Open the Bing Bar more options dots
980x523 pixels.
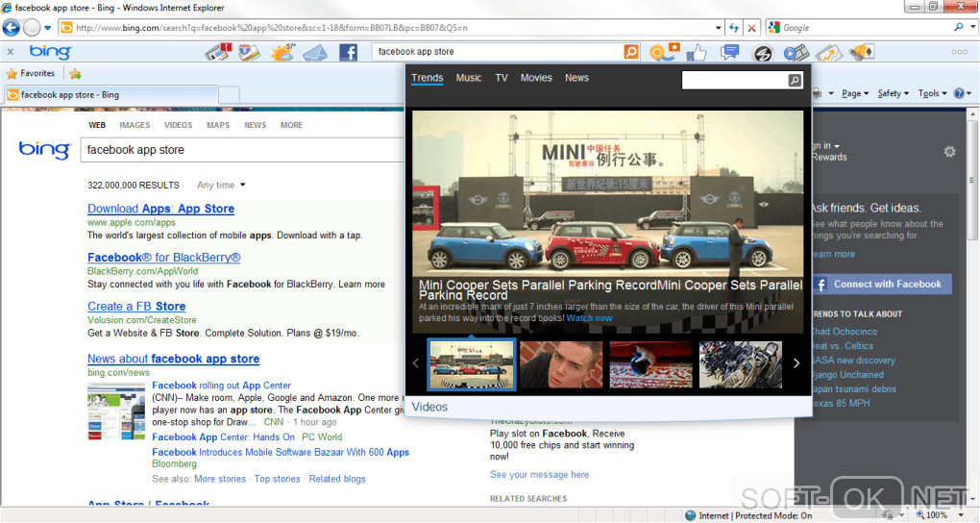tap(960, 53)
